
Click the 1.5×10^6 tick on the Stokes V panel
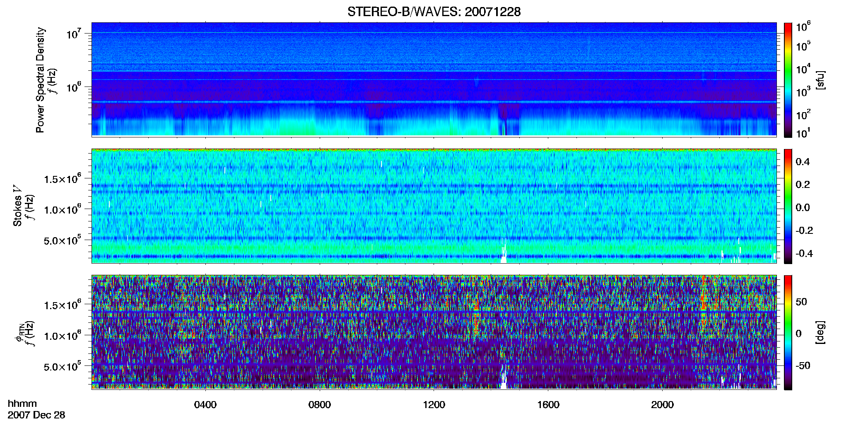(63, 179)
